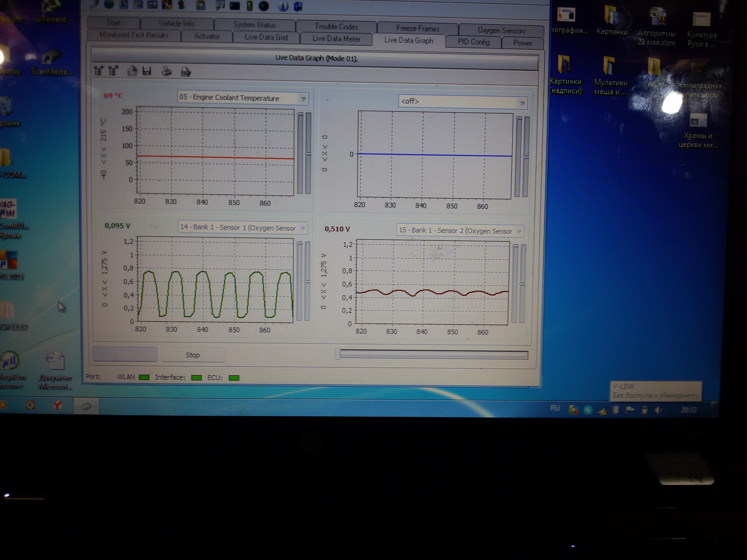The height and width of the screenshot is (560, 747).
Task: Click the printer icon in graph toolbar
Action: [166, 72]
